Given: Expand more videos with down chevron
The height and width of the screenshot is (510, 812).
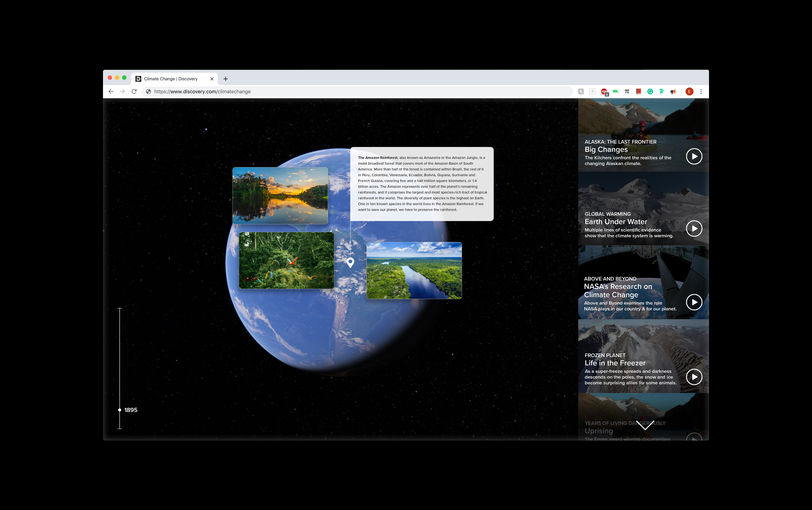Looking at the screenshot, I should pyautogui.click(x=645, y=425).
